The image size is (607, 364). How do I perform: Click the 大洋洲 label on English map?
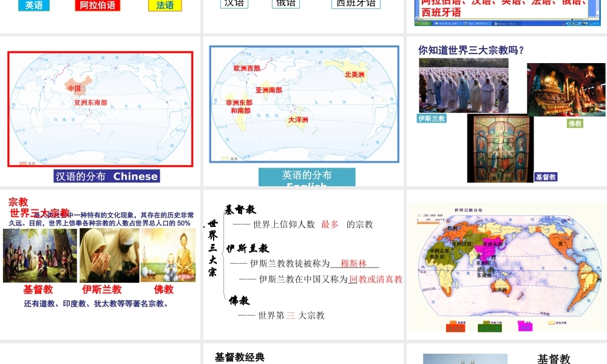click(298, 120)
